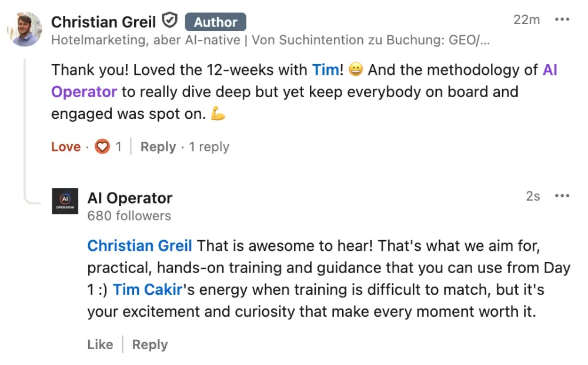Open more options on Christian Greil's comment
Viewport: 588px width, 365px height.
click(562, 19)
